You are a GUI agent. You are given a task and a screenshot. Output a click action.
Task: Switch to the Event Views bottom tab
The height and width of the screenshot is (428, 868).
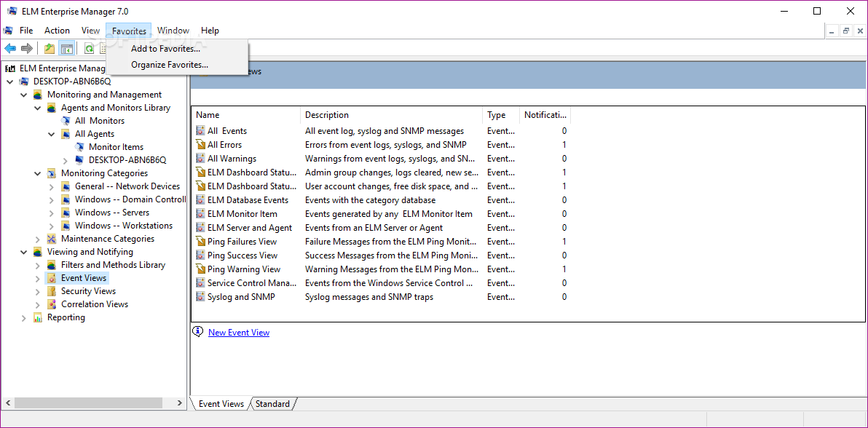(221, 404)
